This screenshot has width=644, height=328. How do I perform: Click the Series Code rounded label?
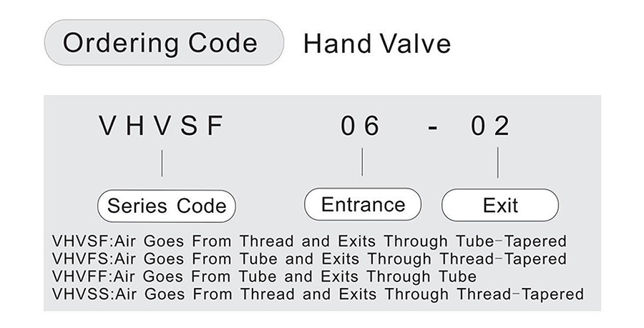click(x=166, y=206)
